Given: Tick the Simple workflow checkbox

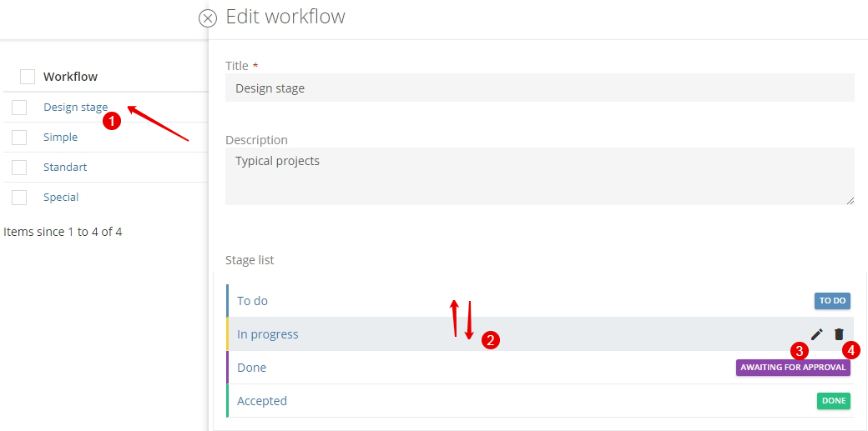Looking at the screenshot, I should click(19, 138).
